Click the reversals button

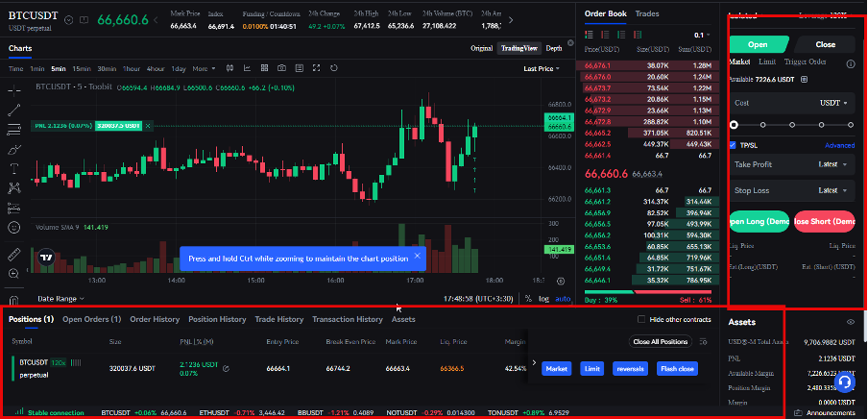point(630,369)
